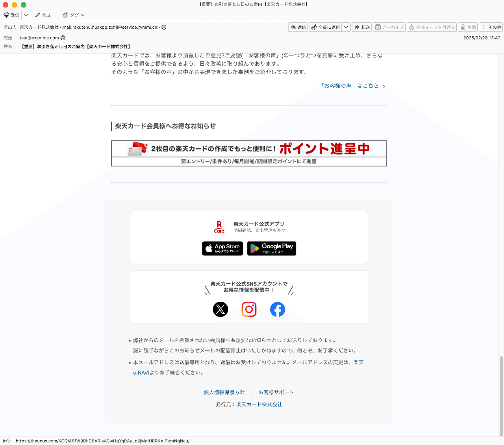504x445 pixels.
Task: Open the tag tool タグ
Action: [71, 15]
